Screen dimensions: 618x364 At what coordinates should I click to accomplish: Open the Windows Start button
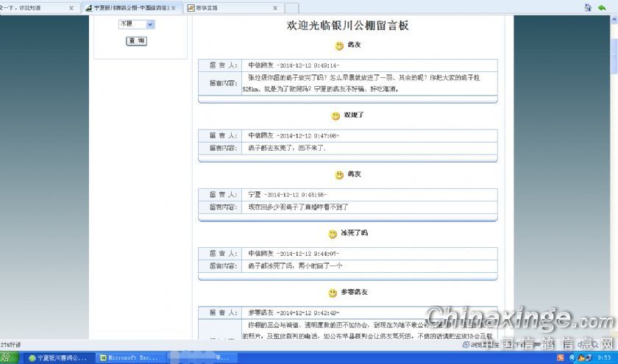[7, 358]
